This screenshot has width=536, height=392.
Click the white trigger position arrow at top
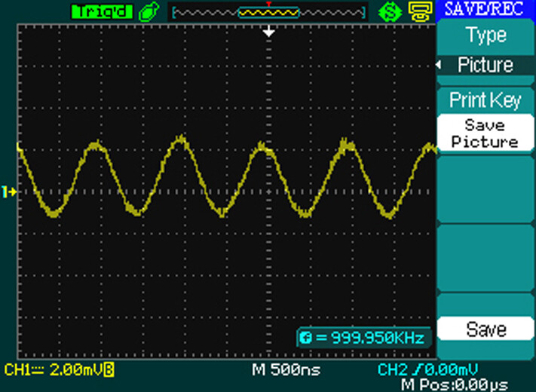pos(268,32)
